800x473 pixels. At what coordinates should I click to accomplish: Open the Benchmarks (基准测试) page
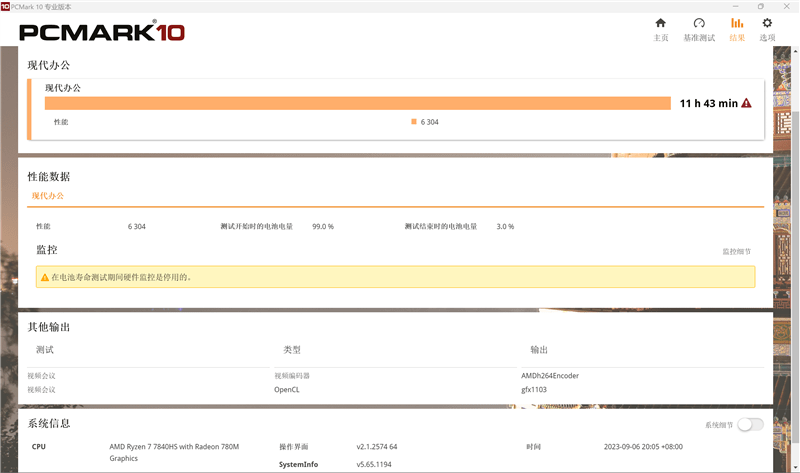coord(699,30)
